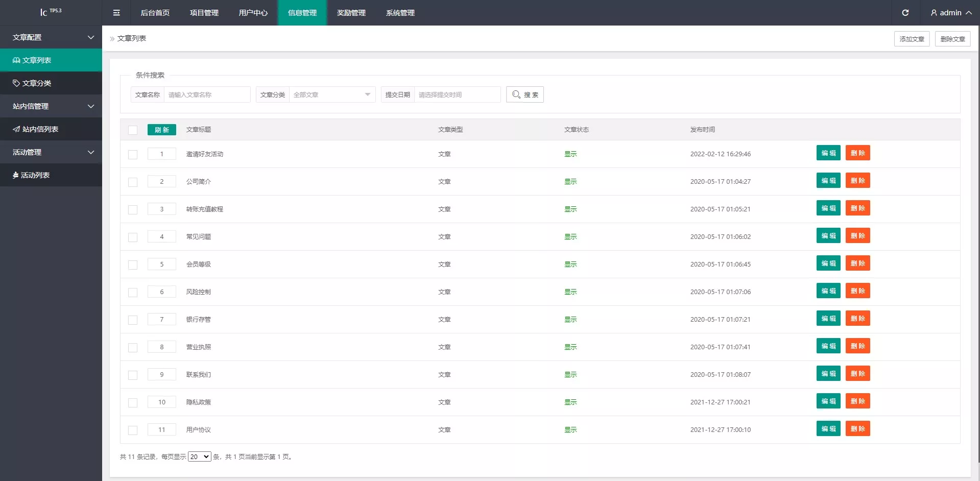
Task: Open the per-page count dropdown showing 20
Action: pos(199,456)
